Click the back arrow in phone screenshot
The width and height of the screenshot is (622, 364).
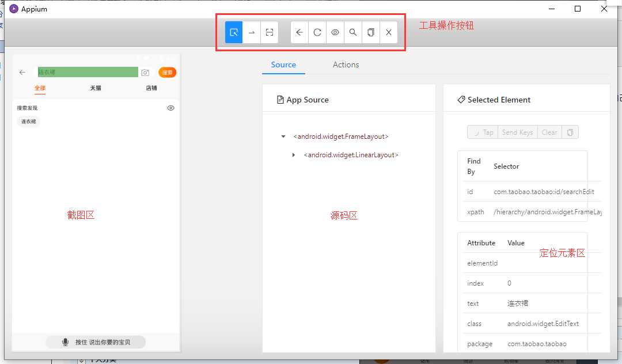click(x=22, y=72)
